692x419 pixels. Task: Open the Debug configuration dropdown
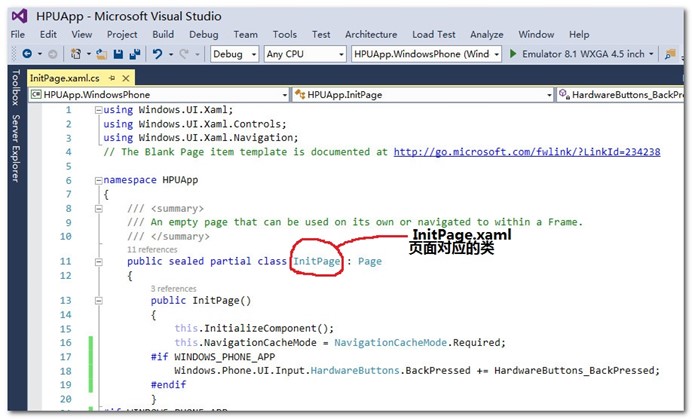coord(234,54)
